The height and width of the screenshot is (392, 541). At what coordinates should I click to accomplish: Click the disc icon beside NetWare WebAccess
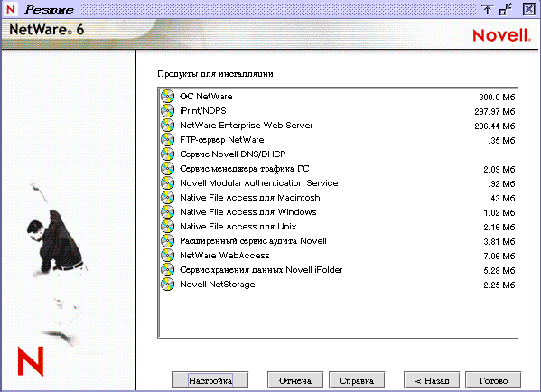(168, 256)
